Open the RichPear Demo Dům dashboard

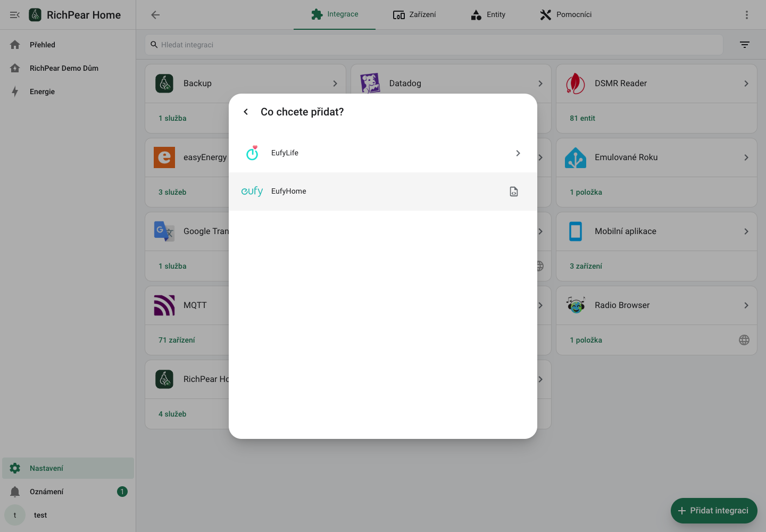[x=68, y=68]
